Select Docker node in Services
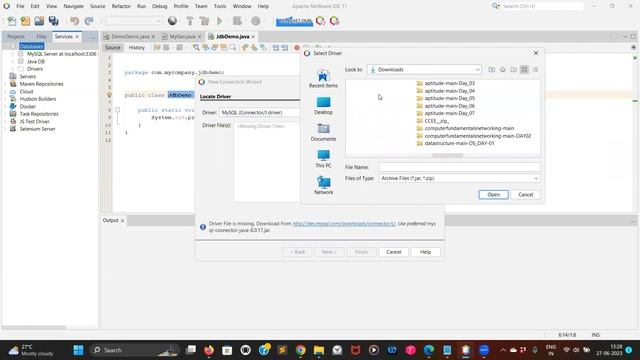 point(28,107)
